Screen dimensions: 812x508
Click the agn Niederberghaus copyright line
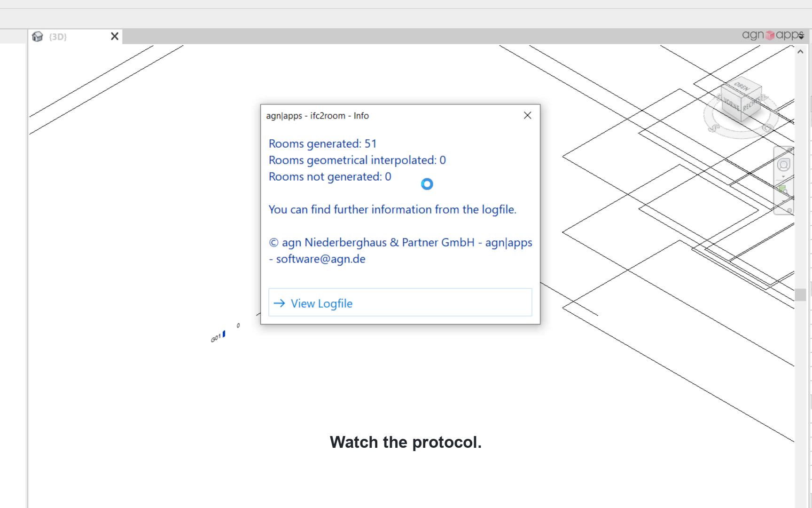400,242
